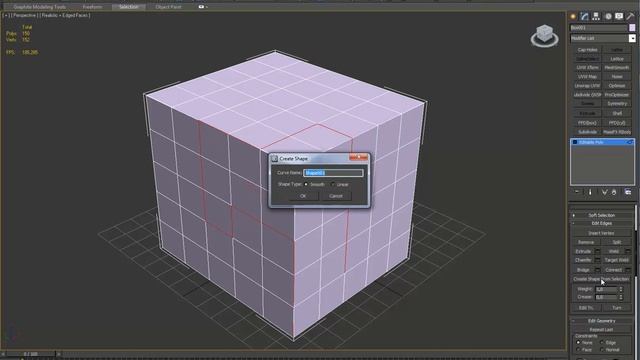Set constraint to Edge
640x360 pixels.
(602, 343)
